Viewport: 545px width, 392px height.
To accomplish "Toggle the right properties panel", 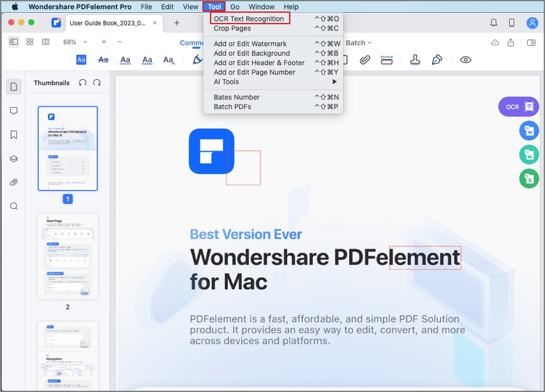I will pyautogui.click(x=531, y=43).
